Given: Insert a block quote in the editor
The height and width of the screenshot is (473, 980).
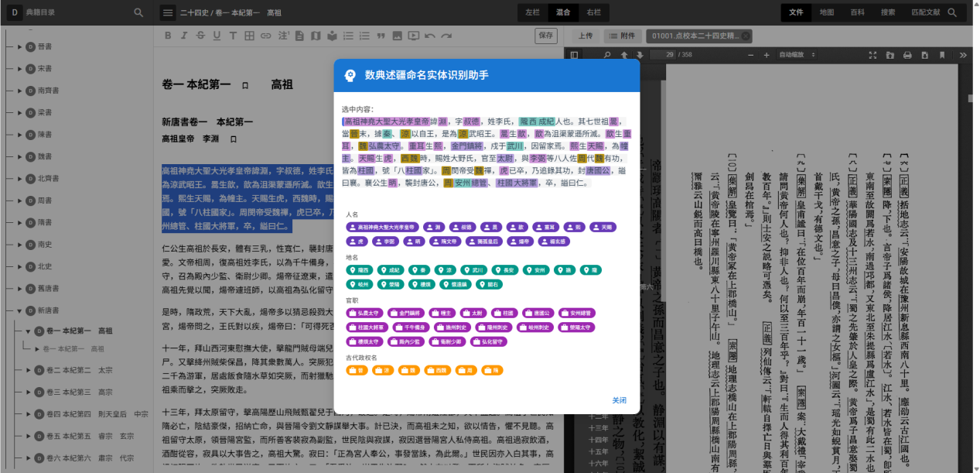Looking at the screenshot, I should (381, 36).
